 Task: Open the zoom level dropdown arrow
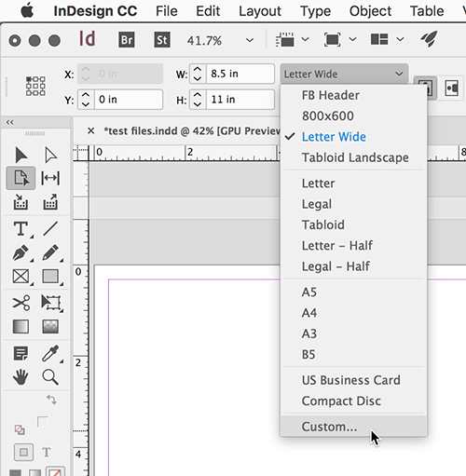pos(250,40)
